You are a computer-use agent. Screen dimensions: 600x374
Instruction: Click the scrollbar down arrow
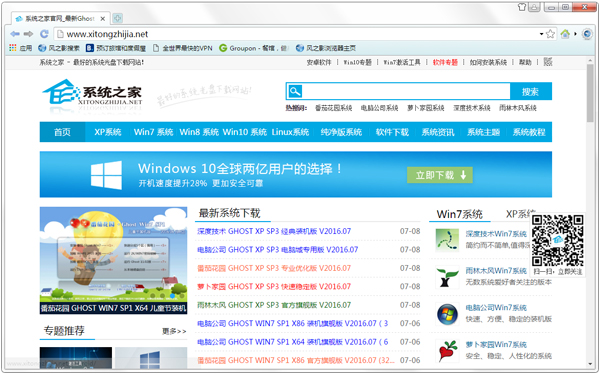[590, 364]
